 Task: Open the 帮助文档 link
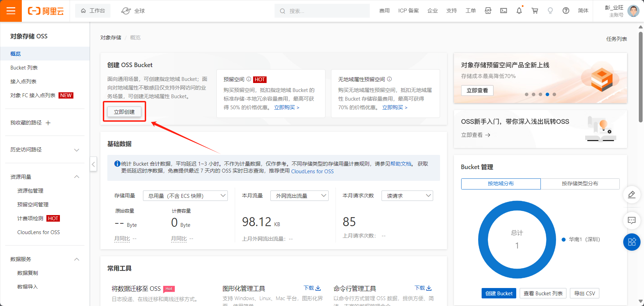pos(401,164)
